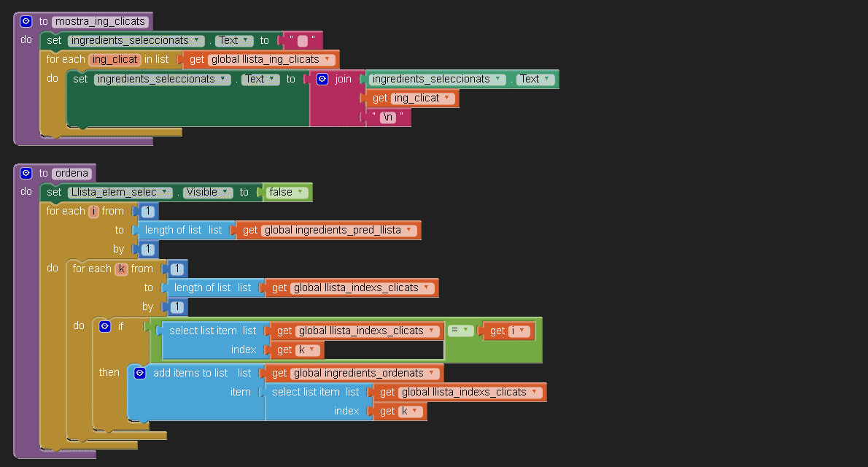The image size is (868, 467).
Task: Open global llista_ing_clicats variable dropdown
Action: [328, 59]
